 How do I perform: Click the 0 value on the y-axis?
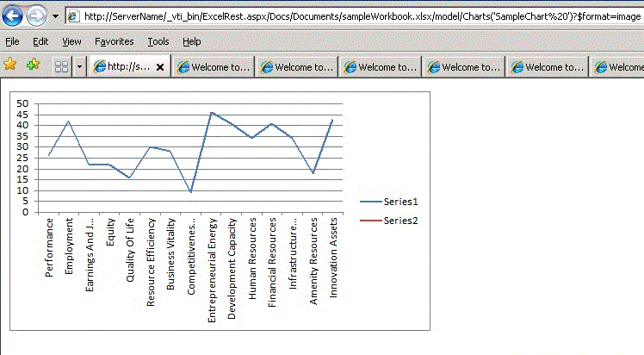coord(26,212)
